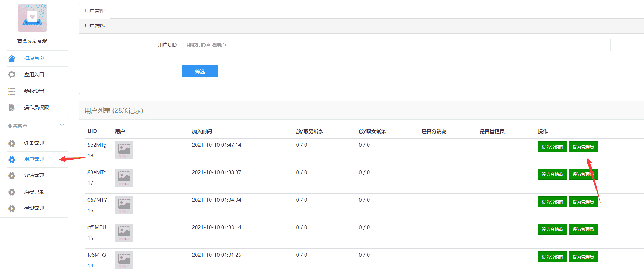Click the gear icon next to 提现管理
Viewport: 644px width, 276px height.
pyautogui.click(x=12, y=209)
